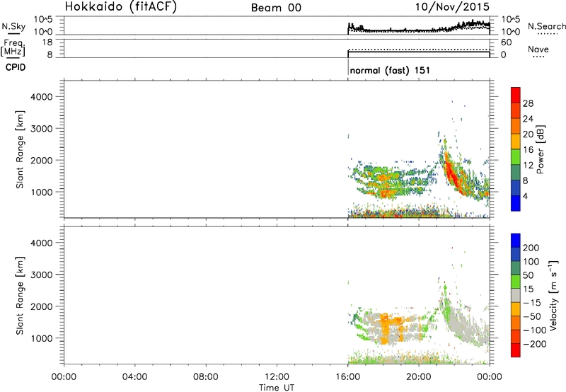The width and height of the screenshot is (566, 392).
Task: Select the 4000 tick in the power panel
Action: click(42, 97)
